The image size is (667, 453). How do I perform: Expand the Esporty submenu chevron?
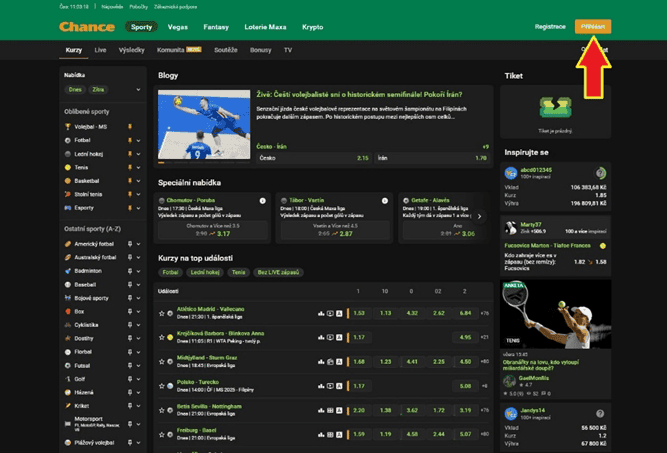(x=138, y=208)
